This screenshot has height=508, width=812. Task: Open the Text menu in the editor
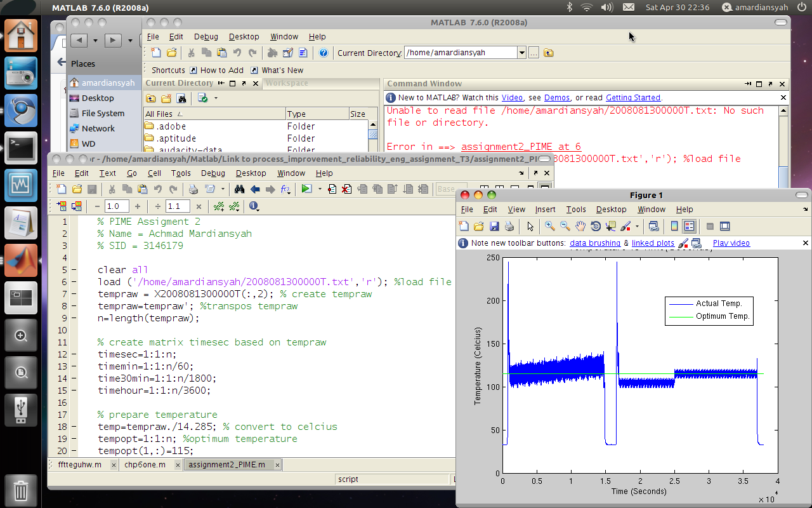[108, 173]
